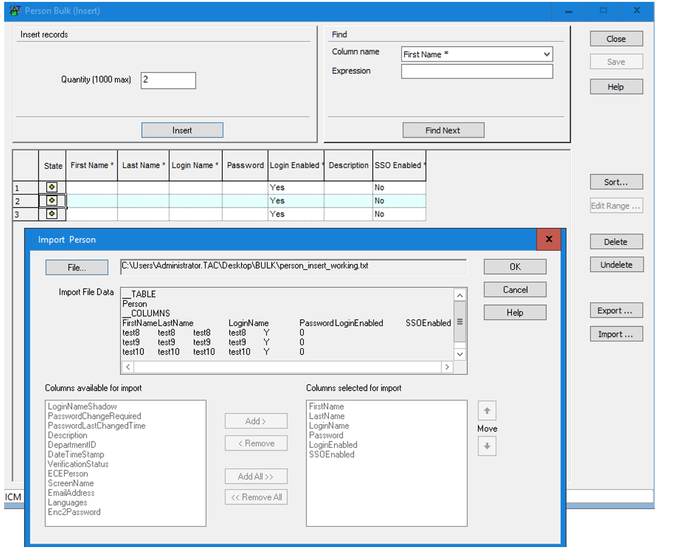Select row number 1 header
675x550 pixels.
(x=25, y=188)
